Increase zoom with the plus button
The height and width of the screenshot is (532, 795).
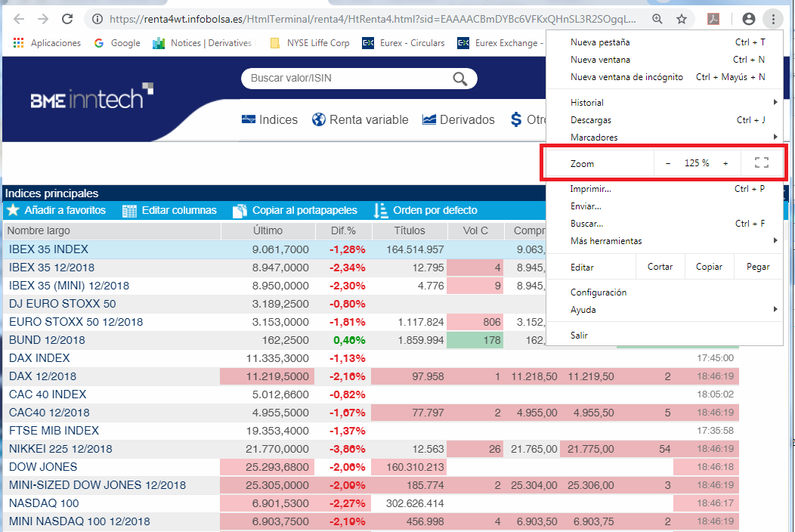725,163
